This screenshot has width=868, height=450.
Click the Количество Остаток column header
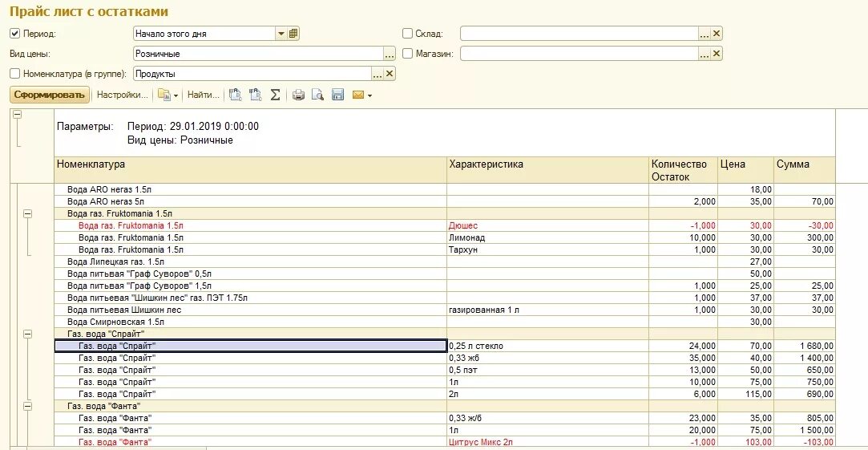683,170
